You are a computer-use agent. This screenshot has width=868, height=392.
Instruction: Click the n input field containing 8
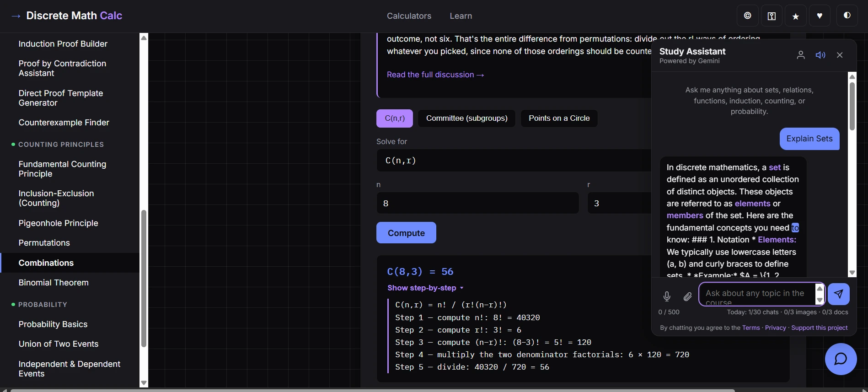(x=477, y=203)
